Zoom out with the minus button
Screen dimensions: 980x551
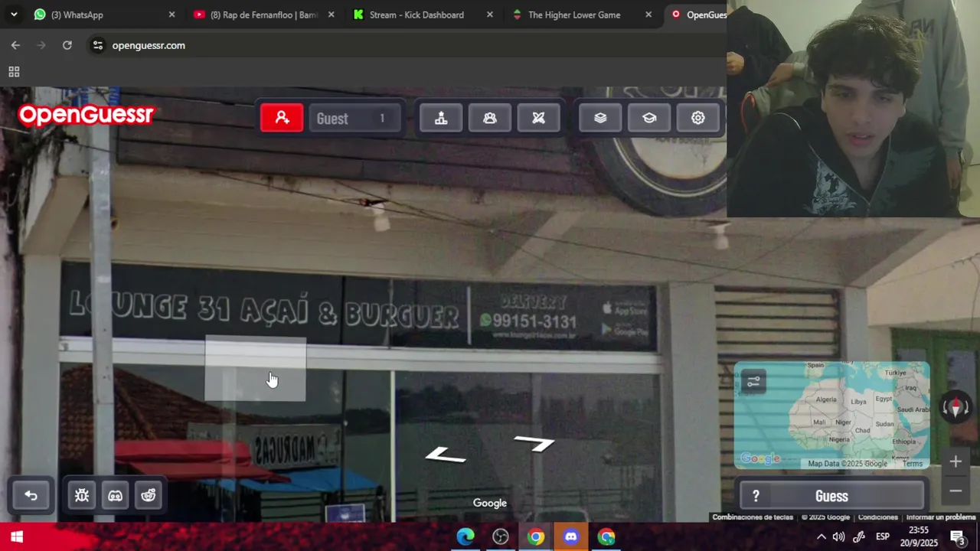pyautogui.click(x=955, y=491)
